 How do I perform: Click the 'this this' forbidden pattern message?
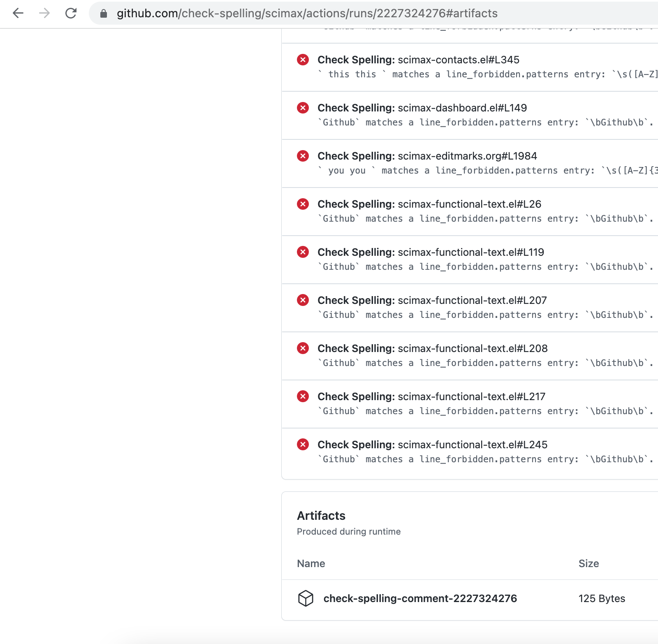[x=488, y=74]
